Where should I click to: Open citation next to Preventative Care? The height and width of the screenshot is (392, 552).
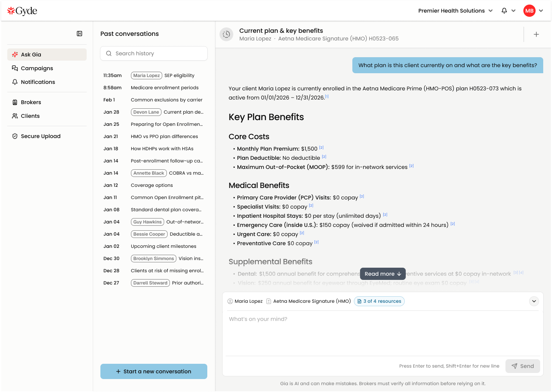coord(316,242)
